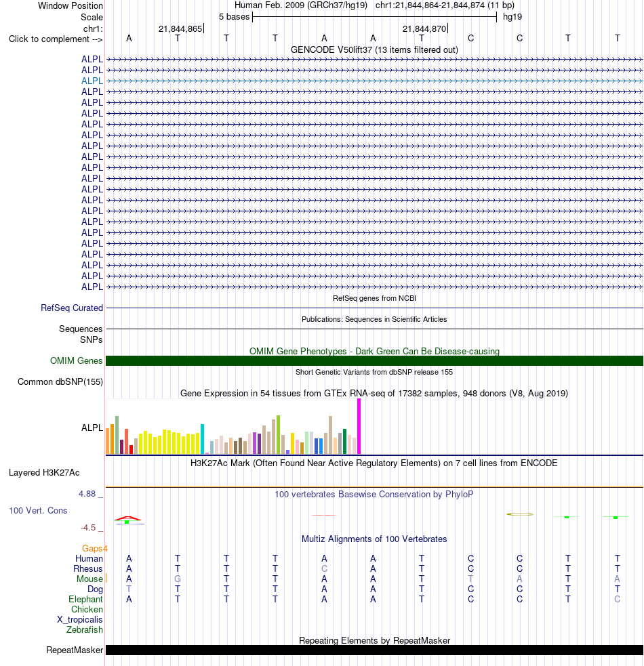644x666 pixels.
Task: Click the 'Scale' track label
Action: click(x=92, y=17)
